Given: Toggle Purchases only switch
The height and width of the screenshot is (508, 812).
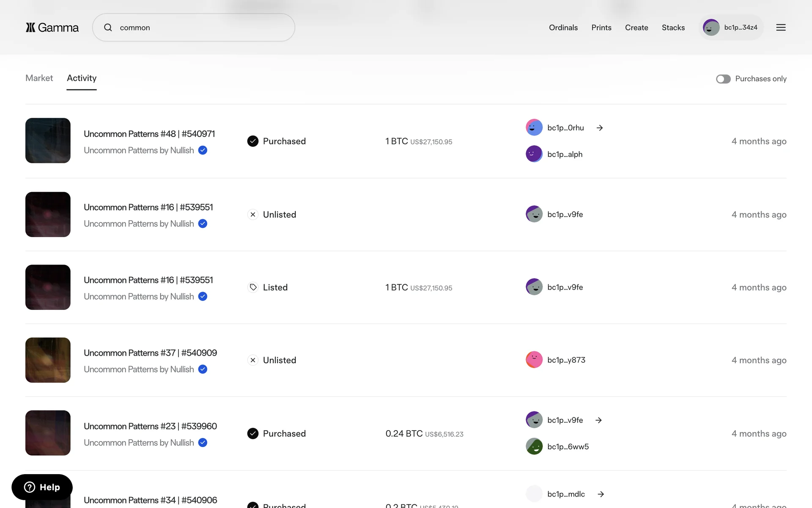Looking at the screenshot, I should tap(723, 79).
